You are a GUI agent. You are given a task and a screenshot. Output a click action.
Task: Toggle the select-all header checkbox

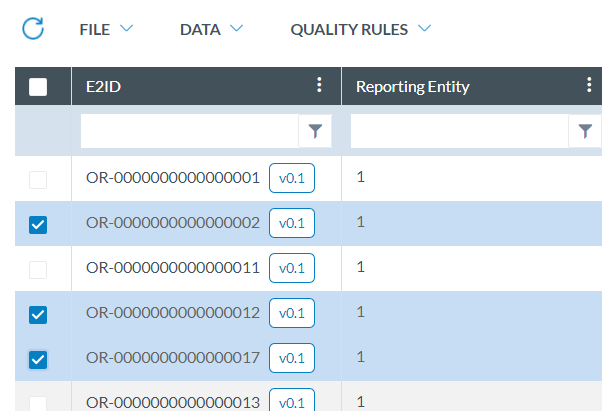tap(38, 87)
